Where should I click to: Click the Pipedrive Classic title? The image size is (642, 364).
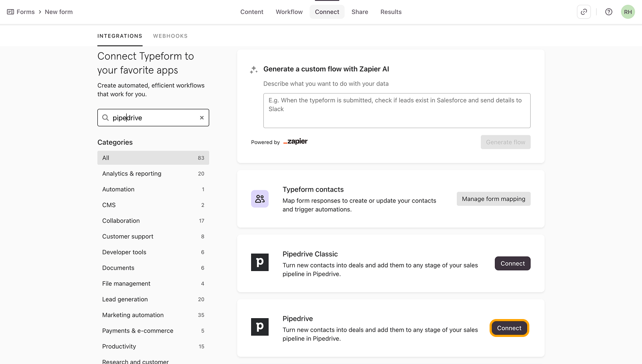tap(310, 254)
